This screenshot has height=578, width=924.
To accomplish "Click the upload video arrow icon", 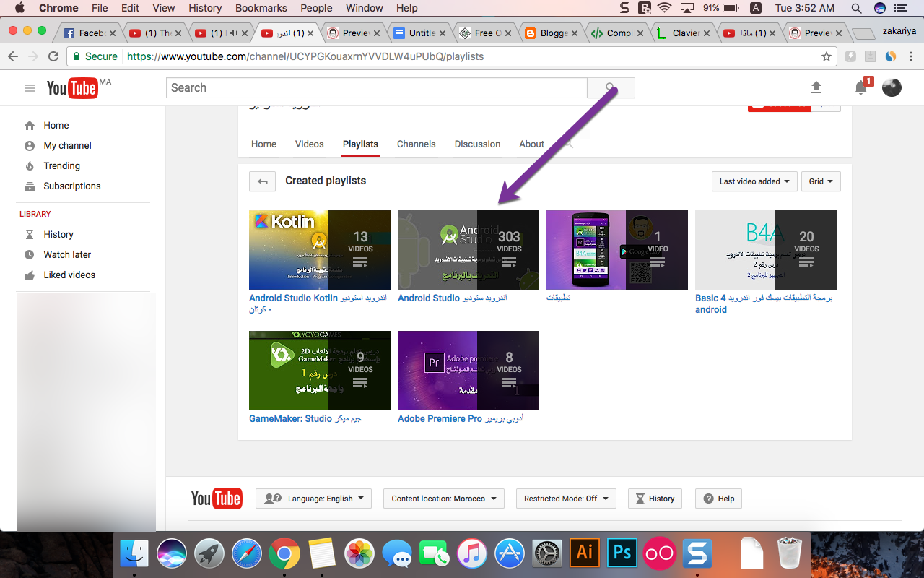I will coord(816,87).
